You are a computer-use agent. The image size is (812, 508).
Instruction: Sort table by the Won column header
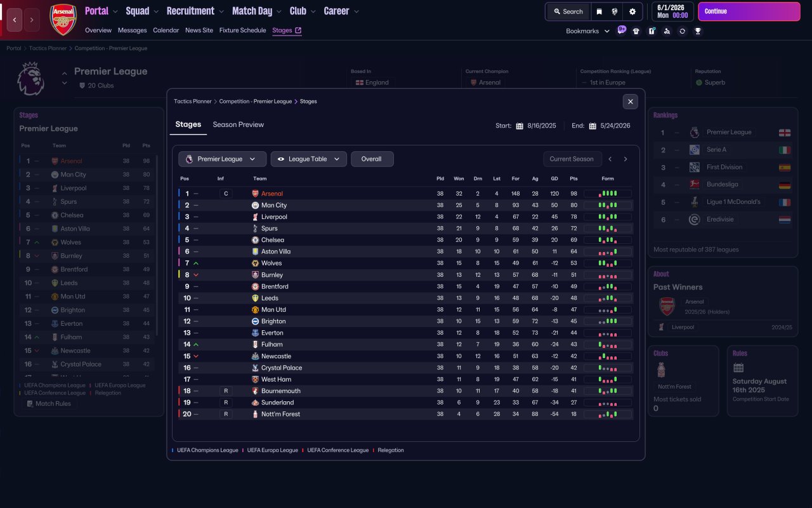click(x=459, y=178)
